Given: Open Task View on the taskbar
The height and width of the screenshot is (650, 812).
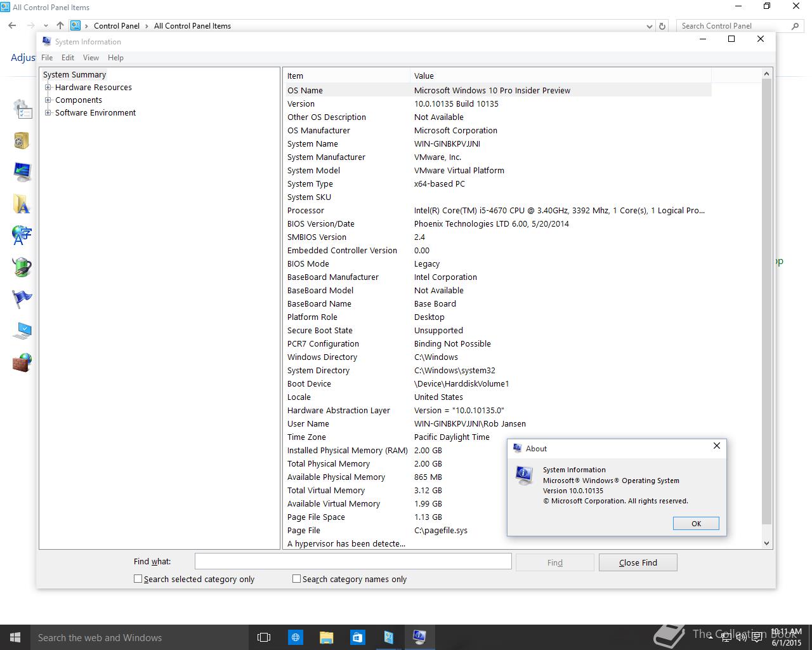Looking at the screenshot, I should 264,637.
